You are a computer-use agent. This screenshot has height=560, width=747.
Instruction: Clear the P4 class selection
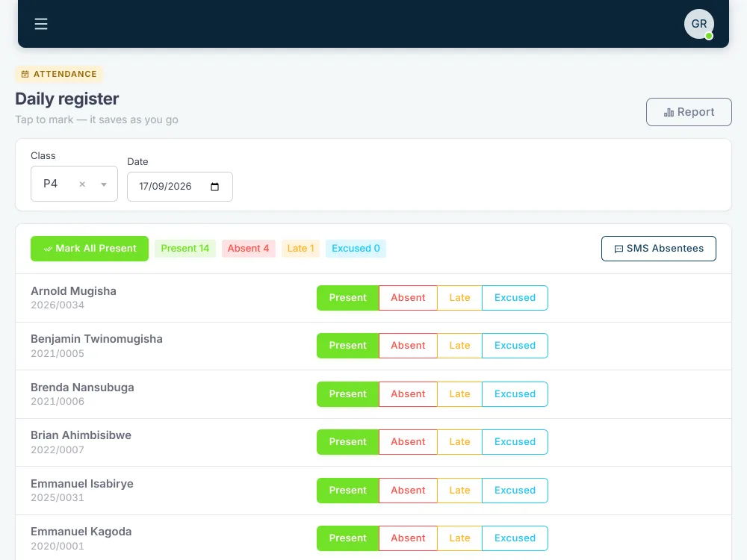(x=82, y=184)
